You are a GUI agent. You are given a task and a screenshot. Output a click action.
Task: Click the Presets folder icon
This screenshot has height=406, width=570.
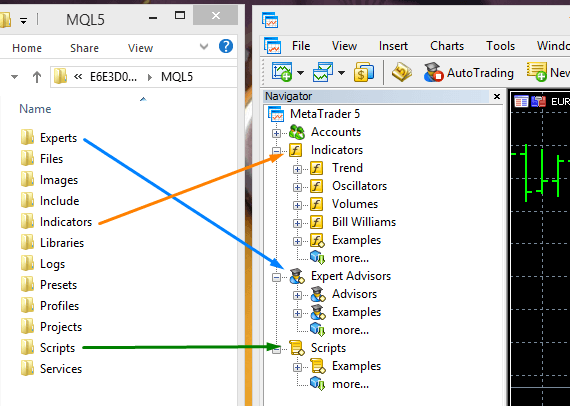point(27,285)
